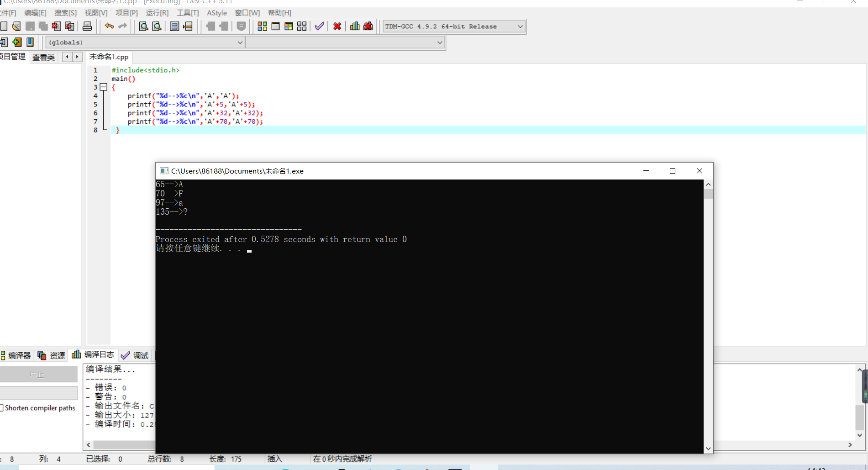Close the 未命名1.exe console window
This screenshot has width=868, height=470.
pyautogui.click(x=700, y=171)
